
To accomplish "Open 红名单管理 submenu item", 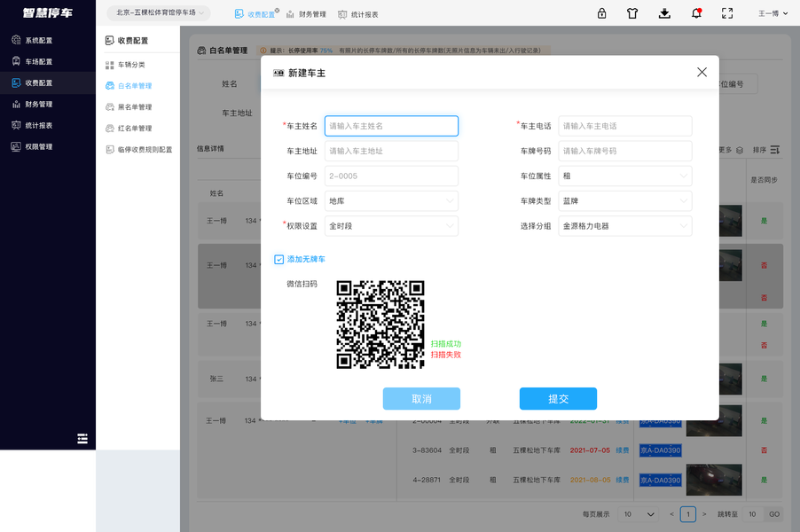I will (x=129, y=129).
